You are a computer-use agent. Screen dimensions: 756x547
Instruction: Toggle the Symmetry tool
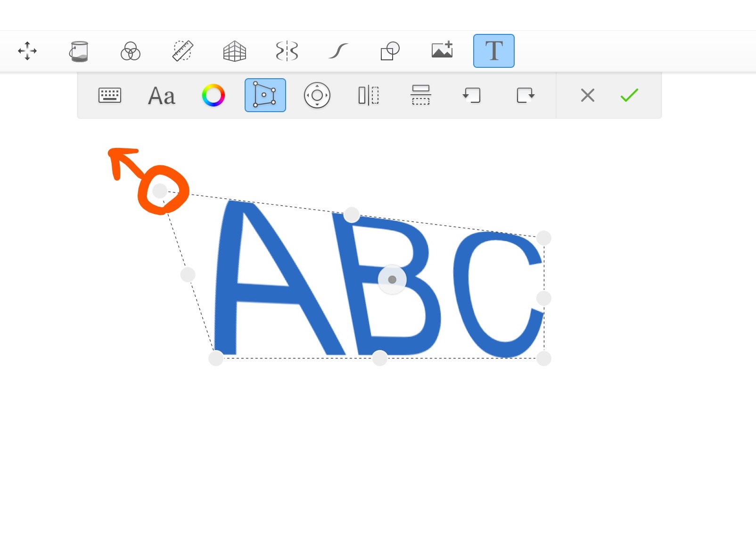(x=287, y=51)
